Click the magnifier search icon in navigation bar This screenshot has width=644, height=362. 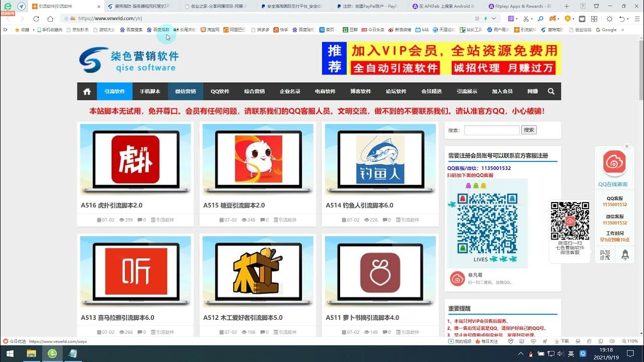coord(551,92)
